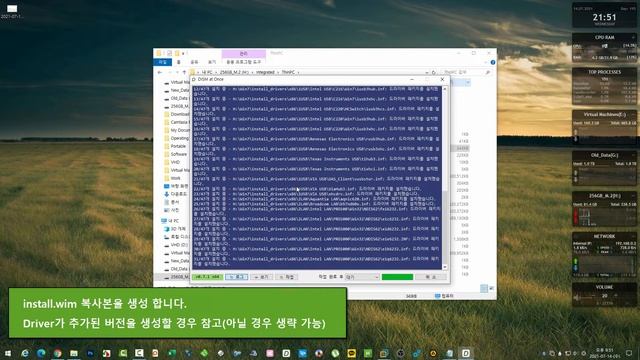The width and height of the screenshot is (640, 360).
Task: Open the 홈 ribbon tab
Action: (x=178, y=62)
